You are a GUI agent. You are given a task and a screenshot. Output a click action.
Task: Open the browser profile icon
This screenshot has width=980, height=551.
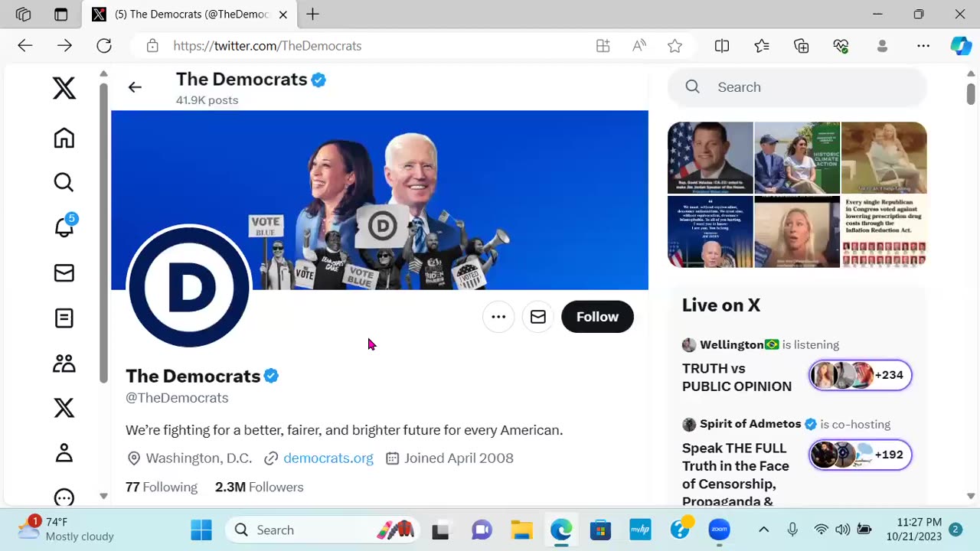pyautogui.click(x=882, y=46)
